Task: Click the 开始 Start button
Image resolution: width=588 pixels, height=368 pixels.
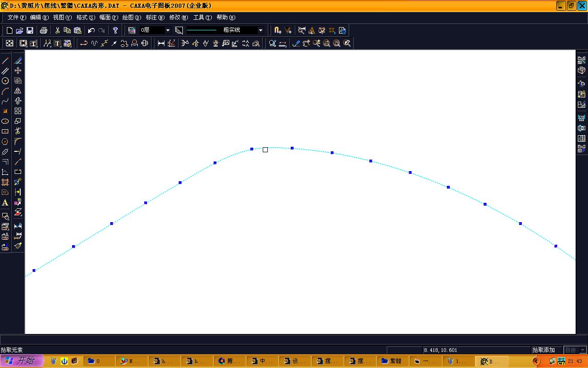Action: (x=22, y=361)
